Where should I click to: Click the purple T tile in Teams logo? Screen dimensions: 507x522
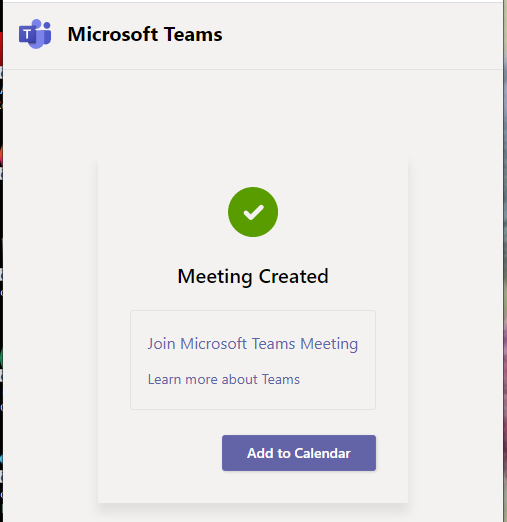27,34
